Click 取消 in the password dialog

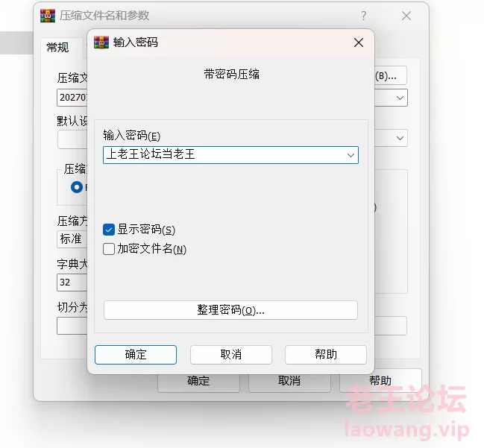(231, 355)
